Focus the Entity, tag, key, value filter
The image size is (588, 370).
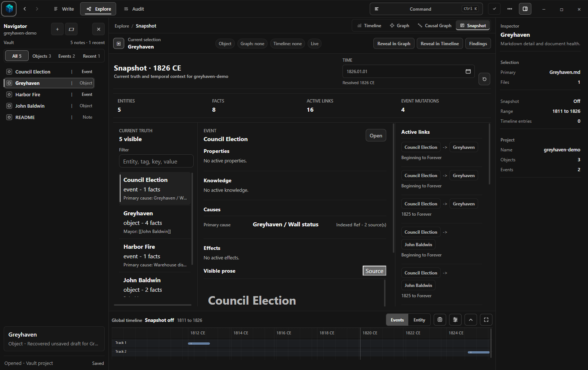156,161
